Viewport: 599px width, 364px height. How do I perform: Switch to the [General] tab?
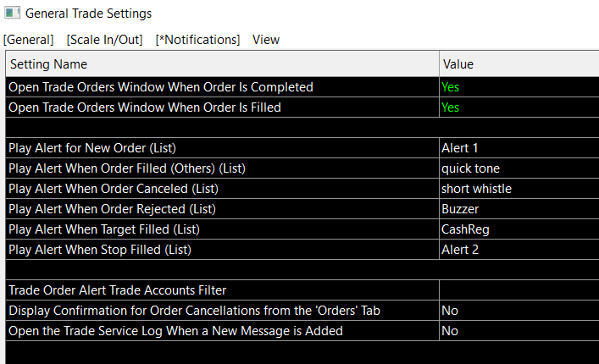click(29, 40)
